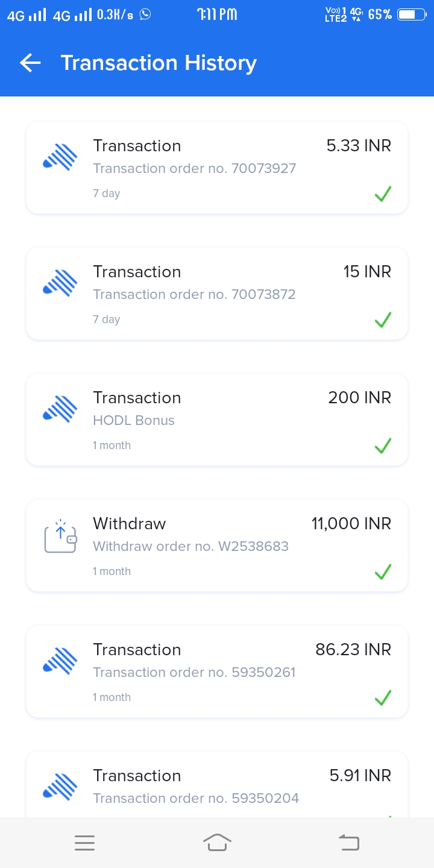This screenshot has width=434, height=868.
Task: Click the logo on order 59350261
Action: click(x=60, y=661)
